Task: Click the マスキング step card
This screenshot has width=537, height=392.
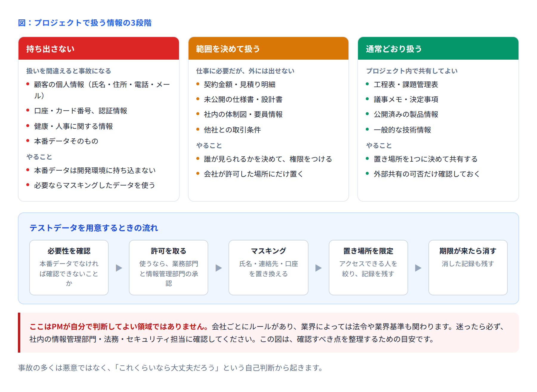Action: [268, 268]
